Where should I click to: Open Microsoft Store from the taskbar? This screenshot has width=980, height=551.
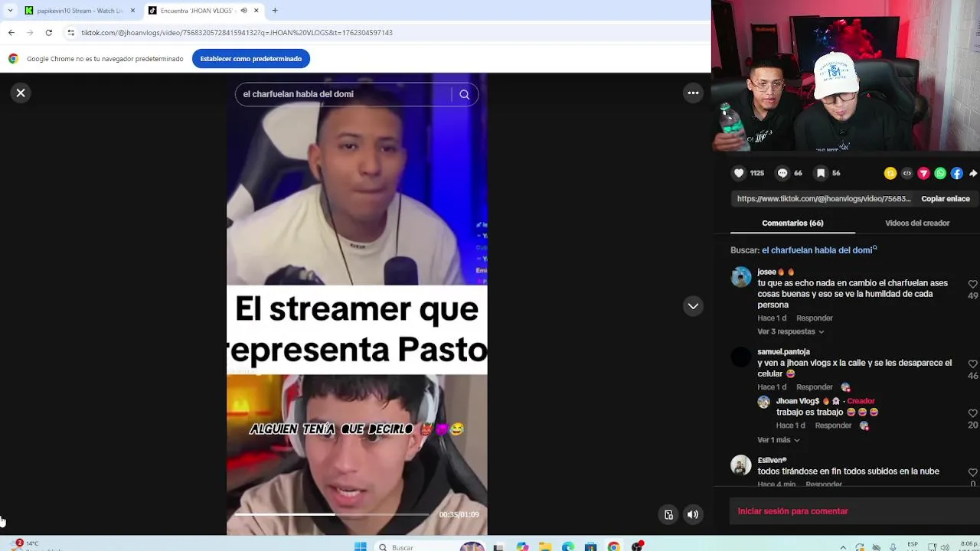590,546
